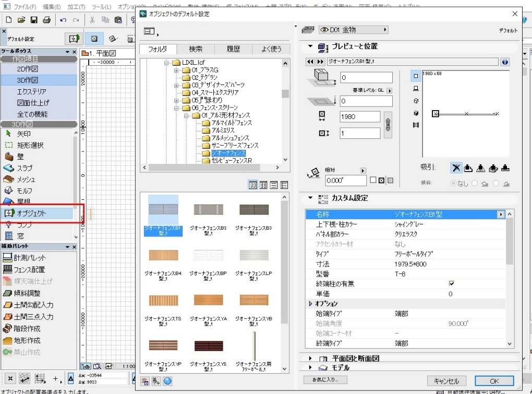The height and width of the screenshot is (394, 532).
Task: Expand the 平面図と断面図 section
Action: (310, 358)
